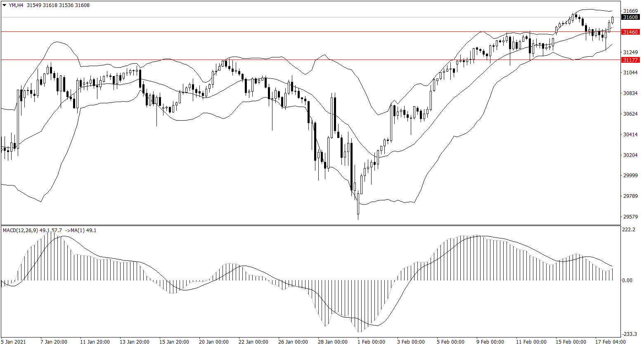644x347 pixels.
Task: Click the black 31608 current price tag
Action: tap(630, 17)
